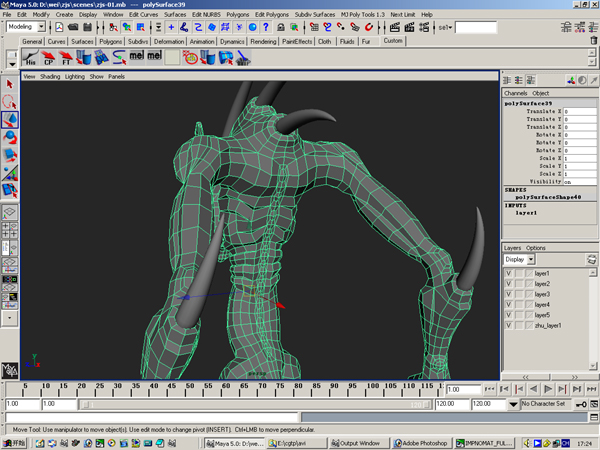600x450 pixels.
Task: Switch to the Polygons shelf tab
Action: tap(111, 41)
